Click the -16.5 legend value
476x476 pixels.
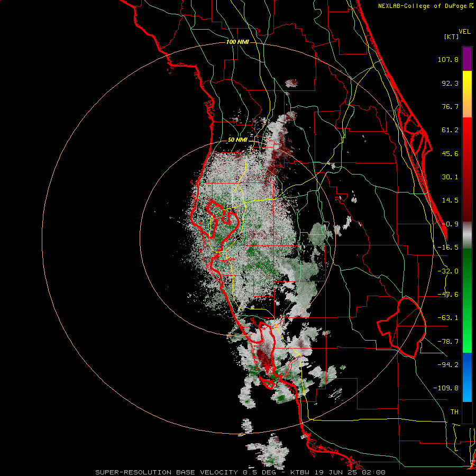pyautogui.click(x=448, y=248)
